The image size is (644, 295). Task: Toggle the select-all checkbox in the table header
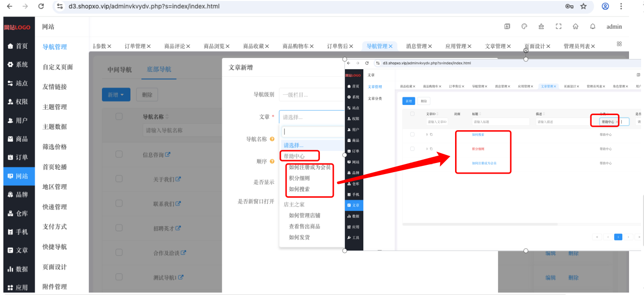(119, 117)
